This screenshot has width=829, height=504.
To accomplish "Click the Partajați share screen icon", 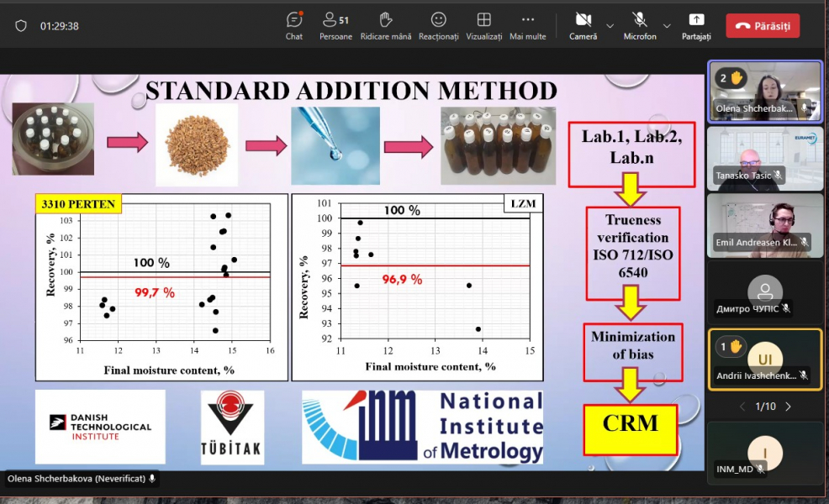I will click(696, 25).
